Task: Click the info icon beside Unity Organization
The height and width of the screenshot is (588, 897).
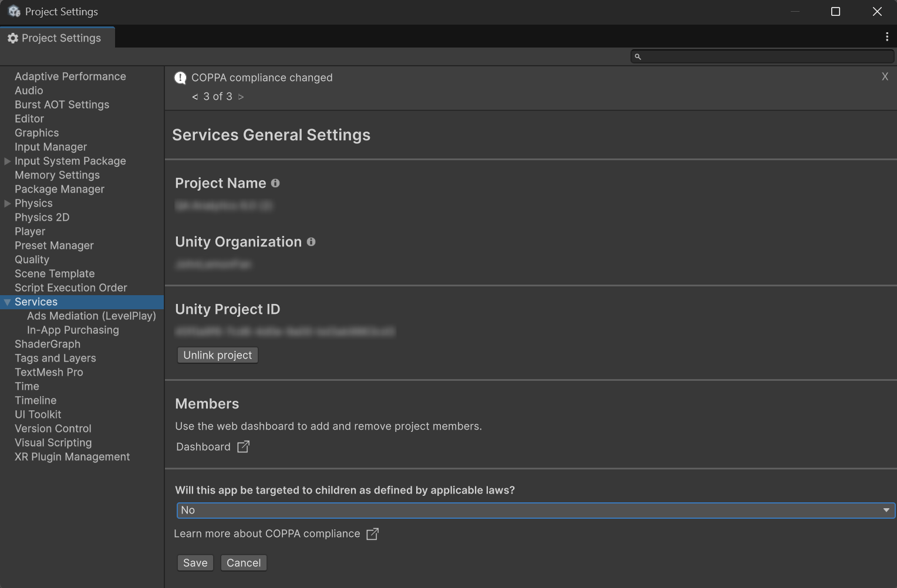Action: (311, 242)
